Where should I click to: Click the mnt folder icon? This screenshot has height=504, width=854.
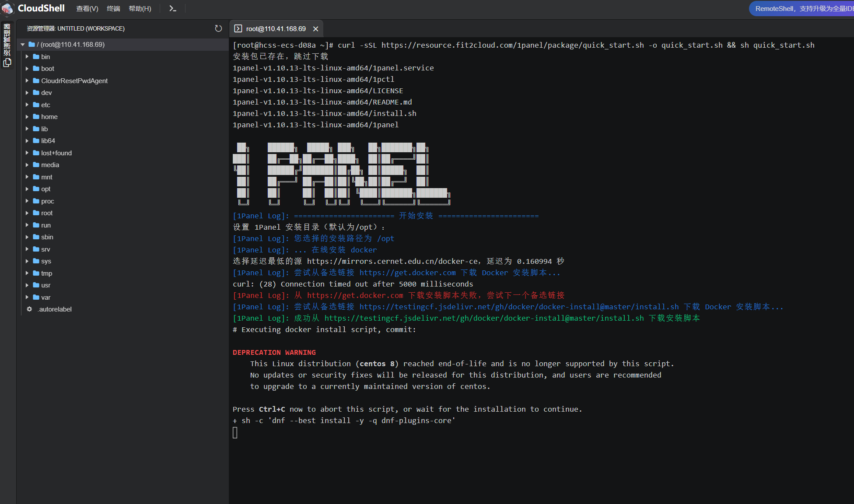click(x=36, y=177)
